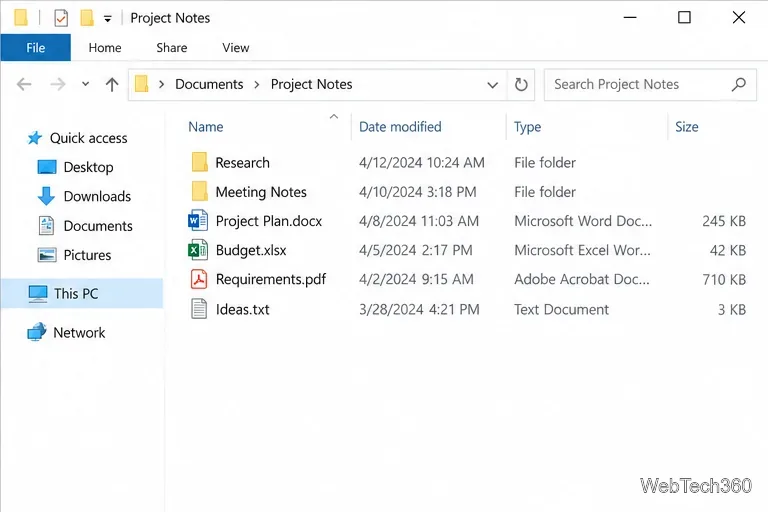Image resolution: width=768 pixels, height=512 pixels.
Task: Click the Search Project Notes field
Action: (x=650, y=85)
